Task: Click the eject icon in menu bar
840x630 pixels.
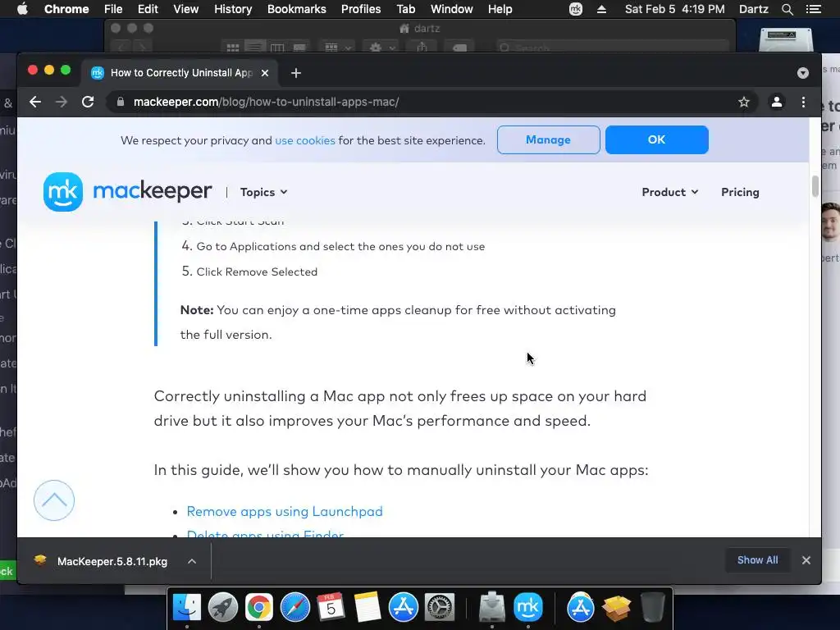Action: [x=601, y=9]
